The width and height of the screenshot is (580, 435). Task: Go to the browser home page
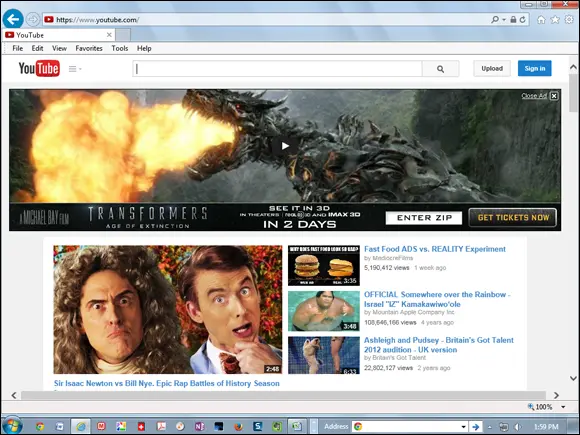click(541, 20)
